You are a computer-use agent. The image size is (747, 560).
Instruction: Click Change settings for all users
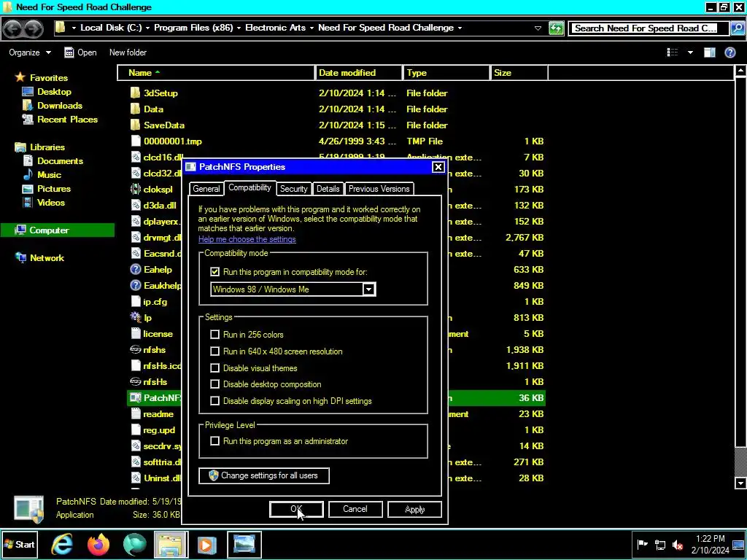point(264,475)
